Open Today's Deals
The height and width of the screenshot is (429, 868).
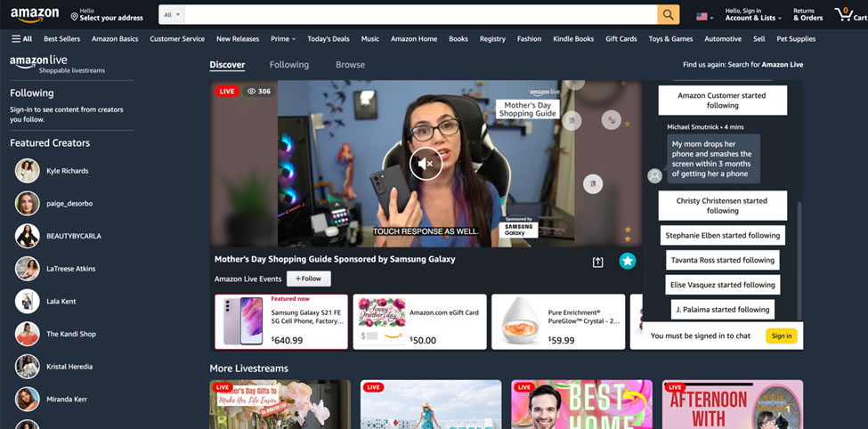tap(329, 39)
